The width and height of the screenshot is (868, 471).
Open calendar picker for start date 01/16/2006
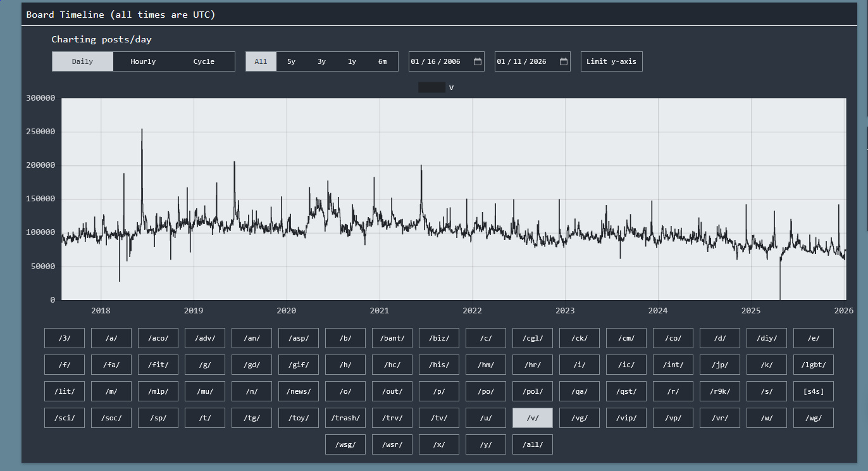[478, 61]
